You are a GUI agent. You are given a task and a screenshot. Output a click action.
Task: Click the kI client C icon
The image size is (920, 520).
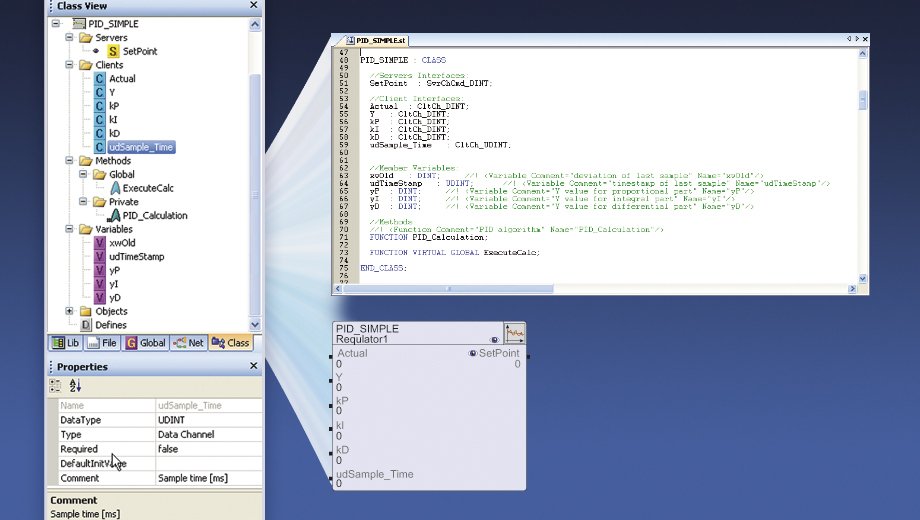click(100, 120)
